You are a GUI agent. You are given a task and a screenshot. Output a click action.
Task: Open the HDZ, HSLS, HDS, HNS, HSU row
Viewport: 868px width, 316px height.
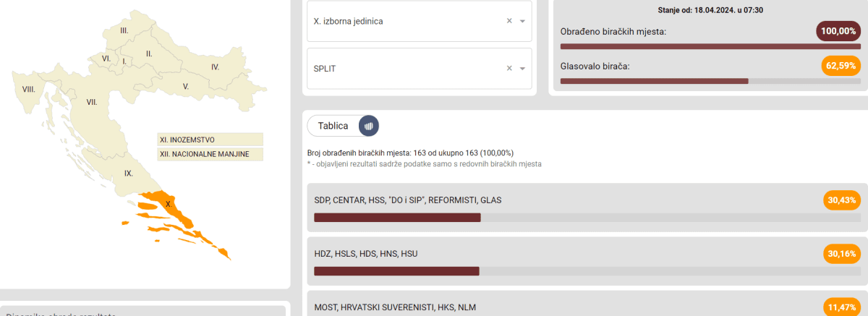click(564, 254)
